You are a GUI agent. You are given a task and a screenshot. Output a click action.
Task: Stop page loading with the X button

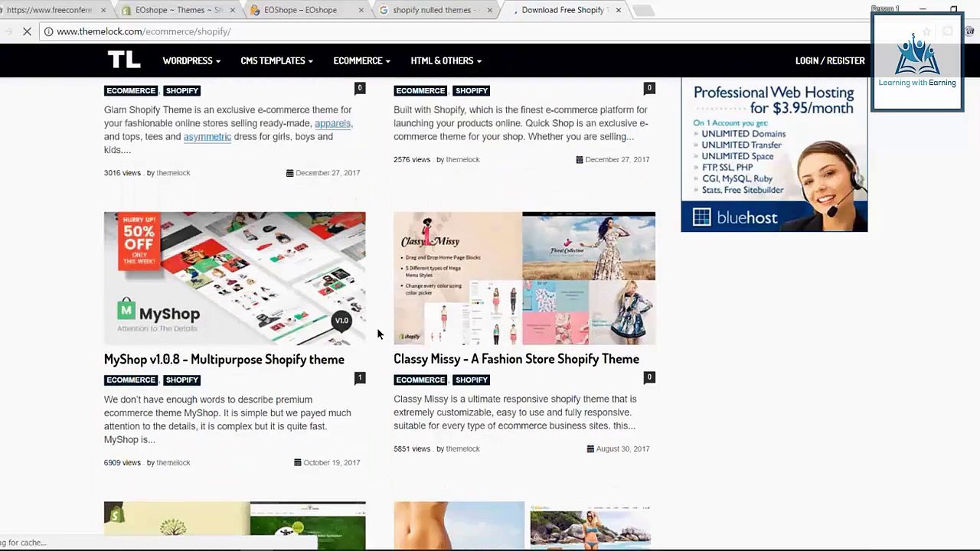click(28, 31)
